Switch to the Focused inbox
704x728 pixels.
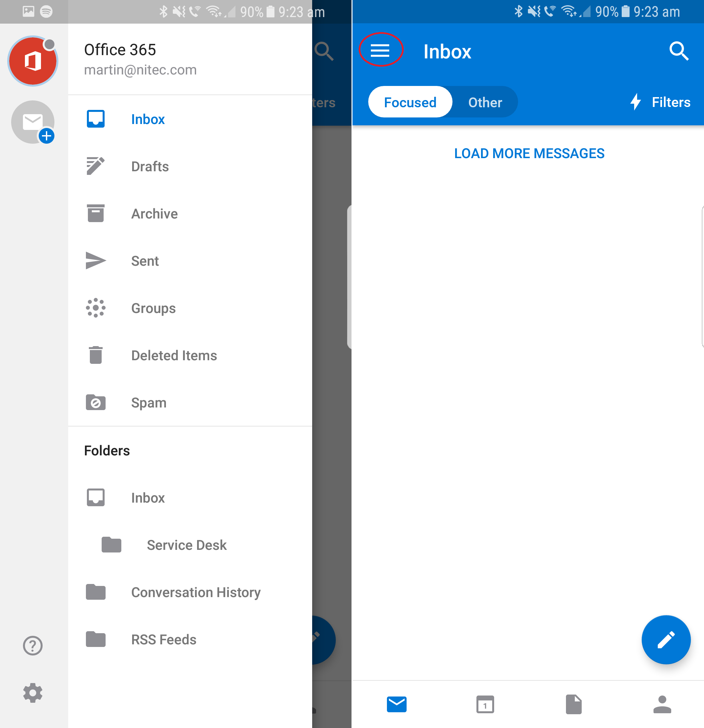click(x=410, y=102)
